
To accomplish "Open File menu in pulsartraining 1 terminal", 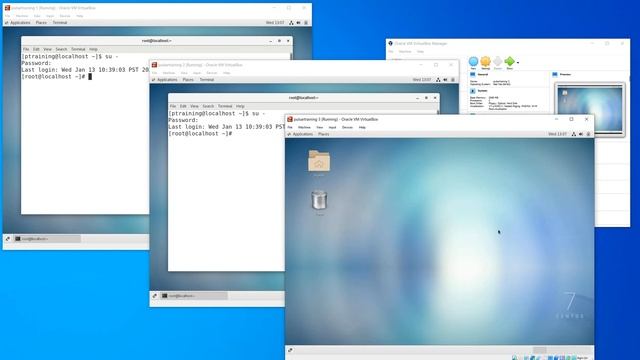I will (26, 49).
